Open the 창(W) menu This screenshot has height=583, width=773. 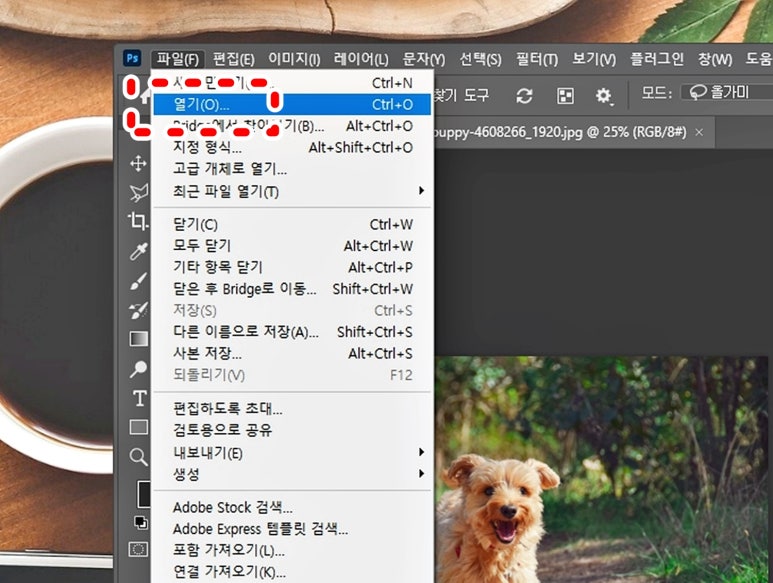pyautogui.click(x=715, y=59)
